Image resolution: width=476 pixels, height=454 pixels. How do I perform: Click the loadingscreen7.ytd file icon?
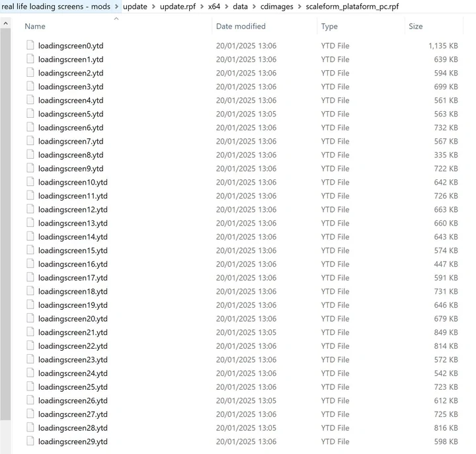point(30,141)
